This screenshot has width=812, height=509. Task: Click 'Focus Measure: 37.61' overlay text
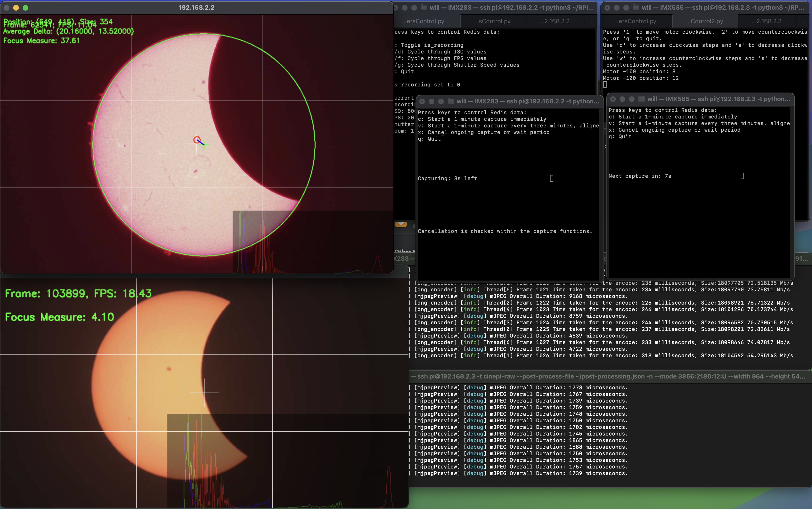click(x=41, y=41)
